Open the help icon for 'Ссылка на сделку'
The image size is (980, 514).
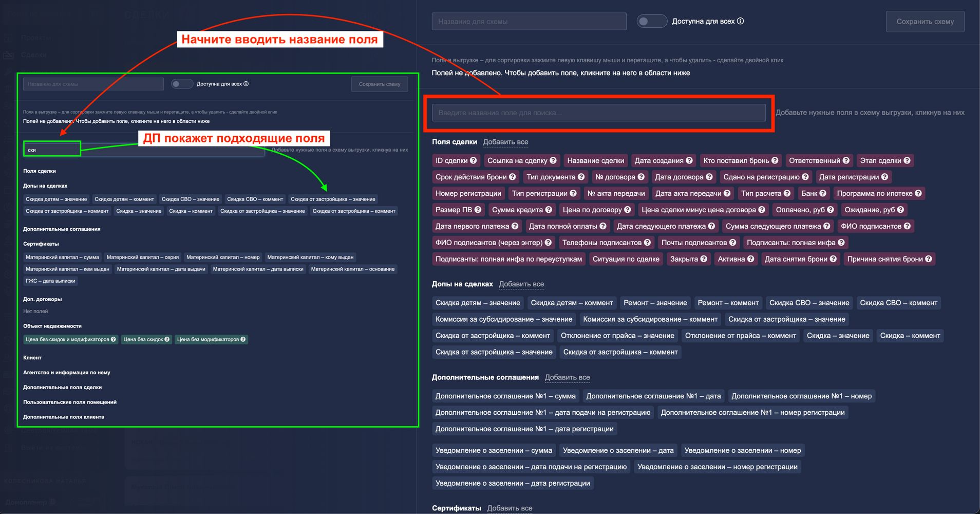[x=553, y=160]
